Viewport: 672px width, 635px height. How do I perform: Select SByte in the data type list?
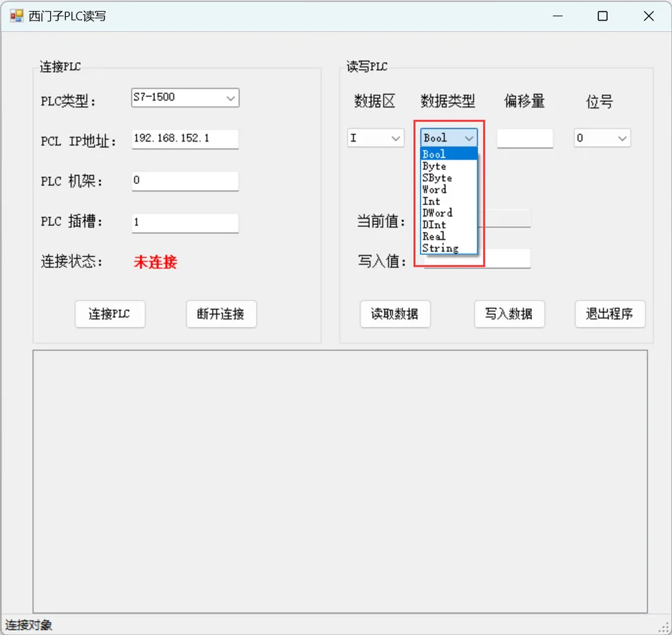[x=448, y=177]
